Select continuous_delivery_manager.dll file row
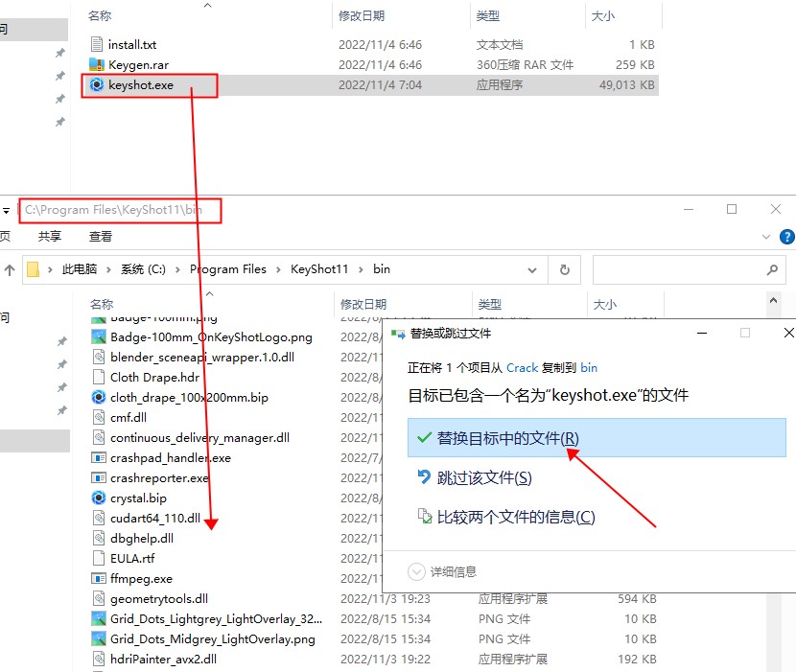Screen dimensions: 796x672 (200, 437)
